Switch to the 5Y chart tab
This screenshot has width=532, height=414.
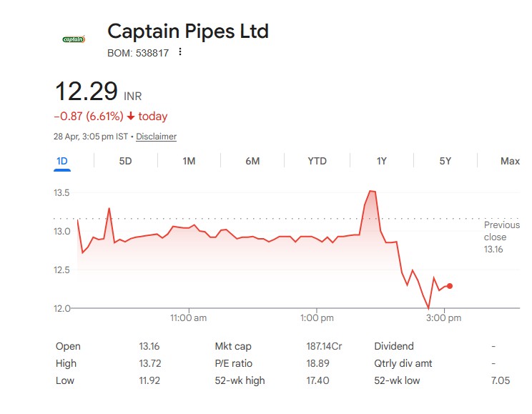click(x=445, y=161)
